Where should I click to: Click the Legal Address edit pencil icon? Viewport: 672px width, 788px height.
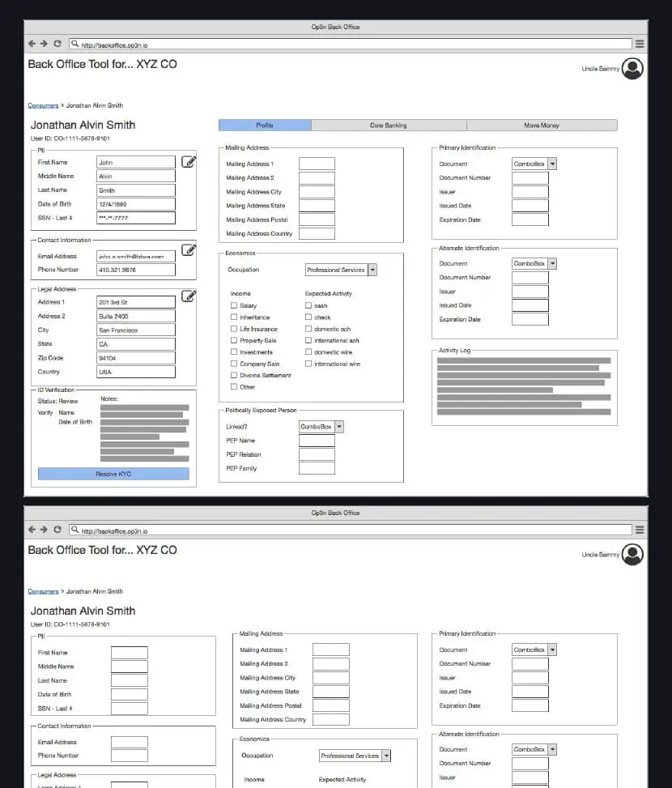click(188, 296)
